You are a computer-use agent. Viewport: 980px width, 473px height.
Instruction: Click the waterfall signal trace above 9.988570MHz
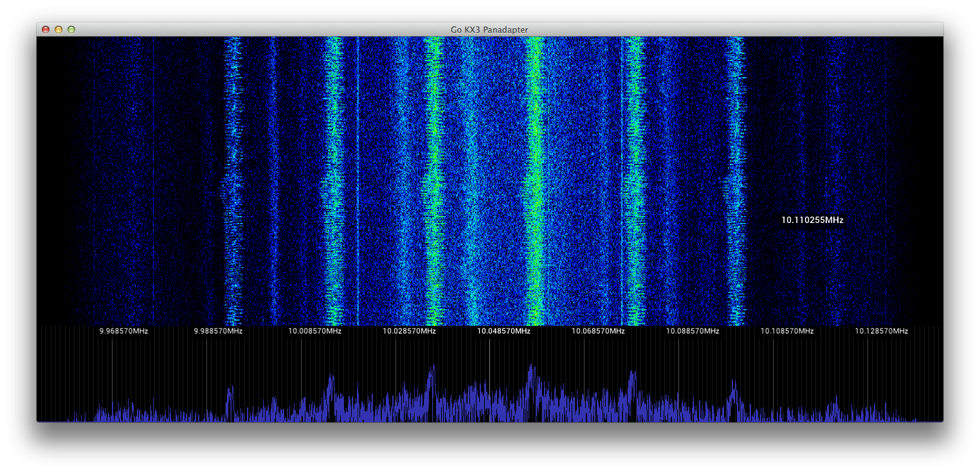coord(232,180)
